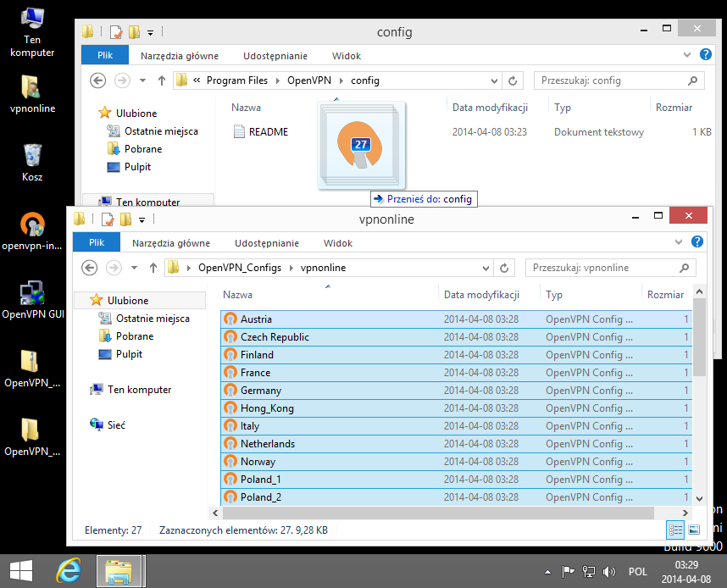Click vertical scrollbar down arrow in vpnonline

pyautogui.click(x=700, y=499)
